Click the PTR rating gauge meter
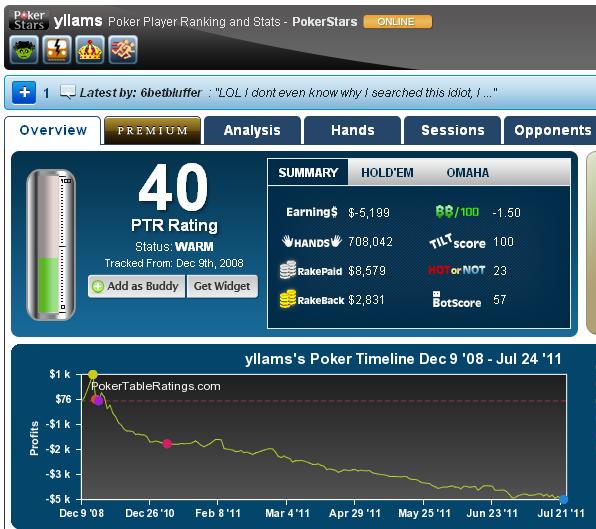Screen dimensions: 596x529 point(51,245)
